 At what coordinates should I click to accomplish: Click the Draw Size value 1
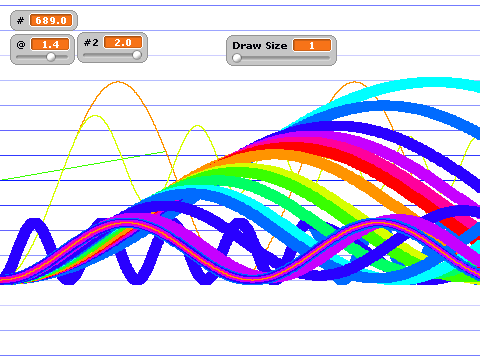(312, 45)
